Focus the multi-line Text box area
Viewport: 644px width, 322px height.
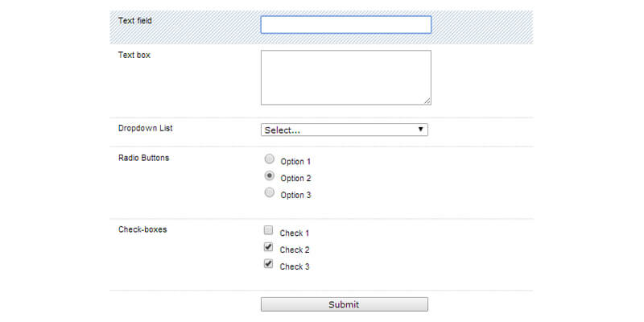tap(345, 77)
